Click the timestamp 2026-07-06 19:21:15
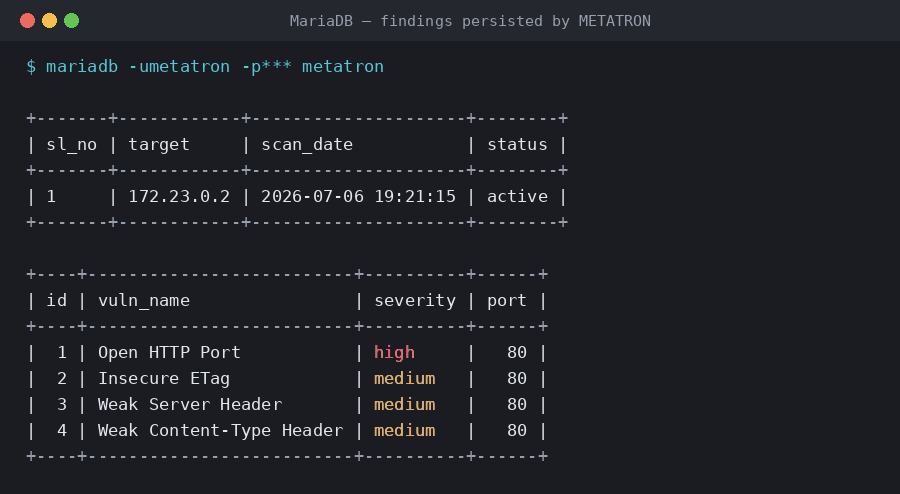 (x=359, y=196)
